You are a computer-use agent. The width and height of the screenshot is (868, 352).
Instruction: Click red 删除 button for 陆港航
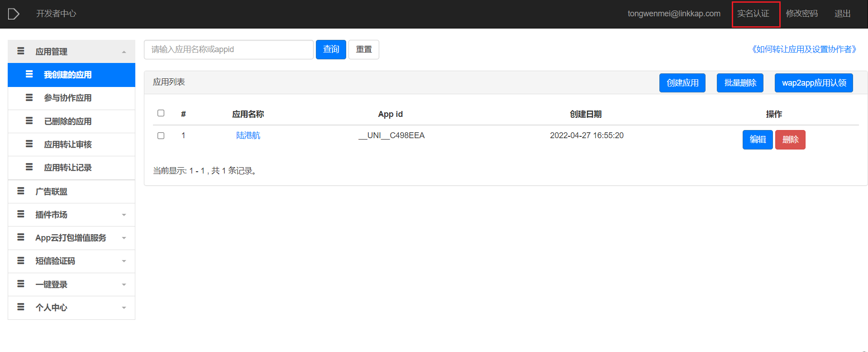(x=790, y=140)
